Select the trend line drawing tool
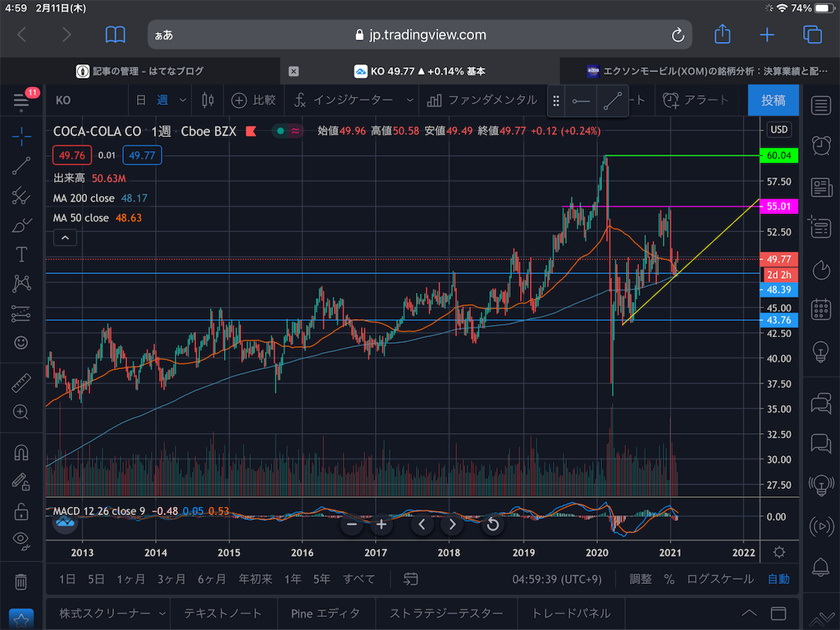The image size is (840, 630). [x=21, y=166]
